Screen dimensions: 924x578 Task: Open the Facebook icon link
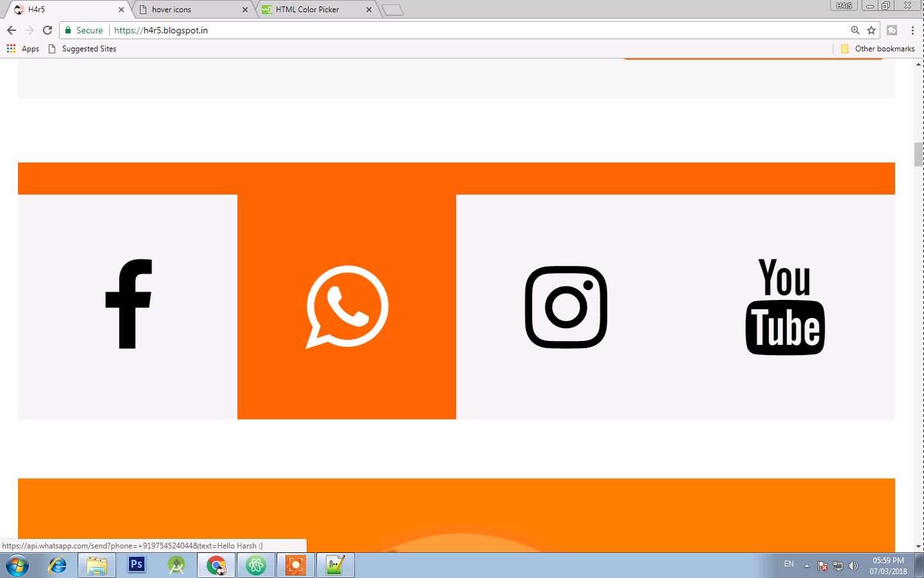pyautogui.click(x=128, y=304)
